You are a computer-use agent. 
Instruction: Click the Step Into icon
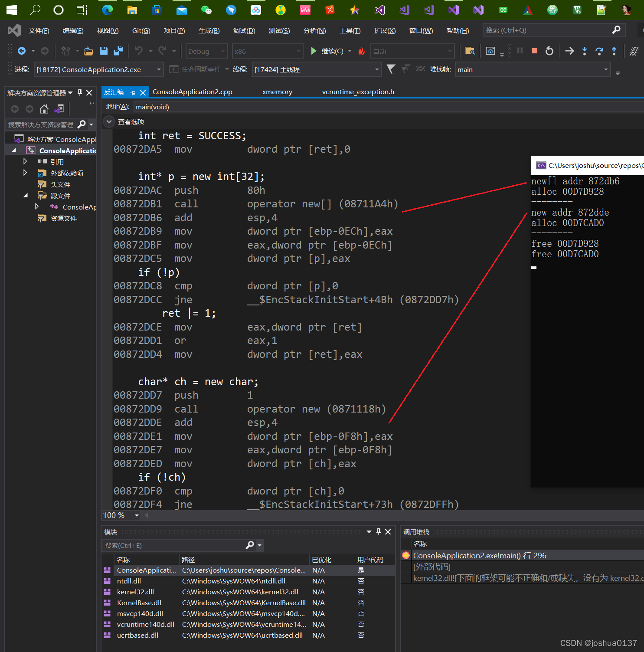pyautogui.click(x=585, y=51)
